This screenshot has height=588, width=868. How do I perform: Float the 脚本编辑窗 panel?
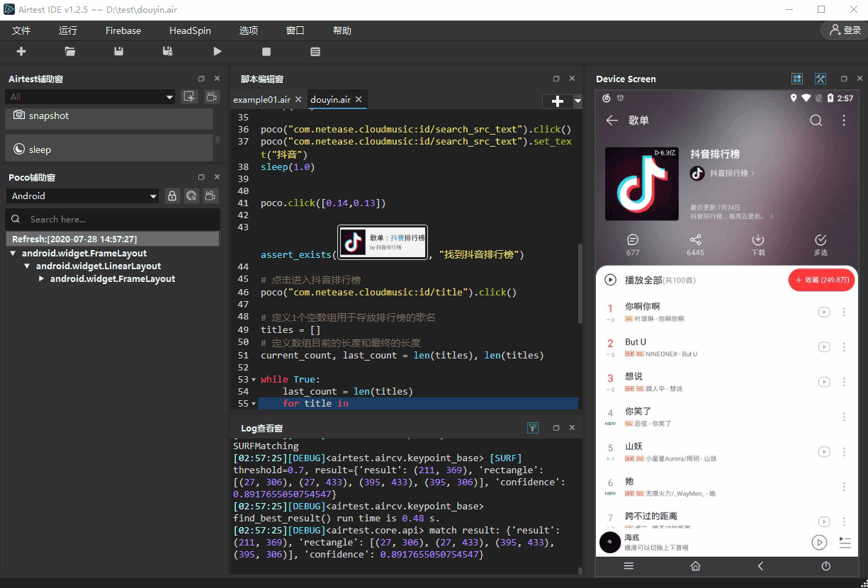(x=556, y=79)
